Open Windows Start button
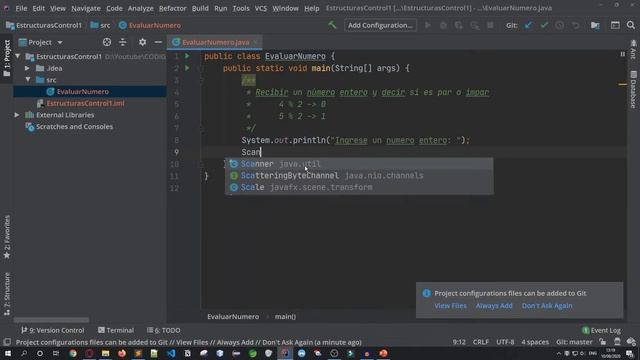Image resolution: width=640 pixels, height=360 pixels. coord(7,353)
